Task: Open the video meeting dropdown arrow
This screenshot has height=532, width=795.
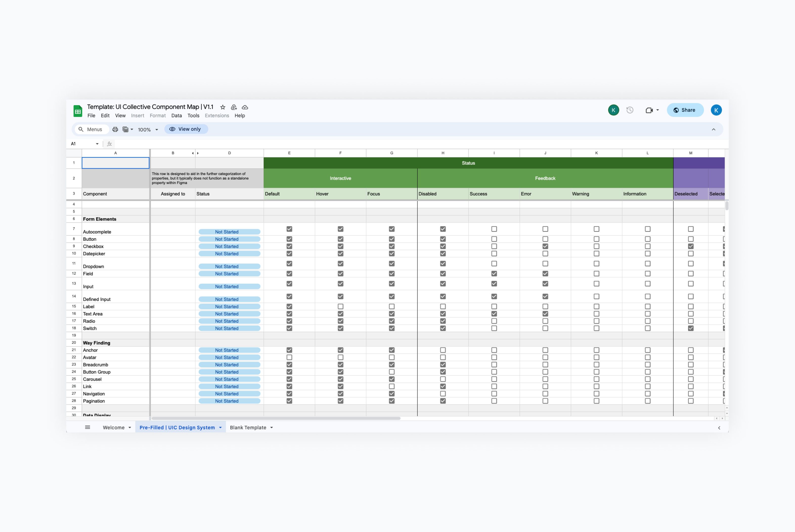Action: [x=658, y=110]
